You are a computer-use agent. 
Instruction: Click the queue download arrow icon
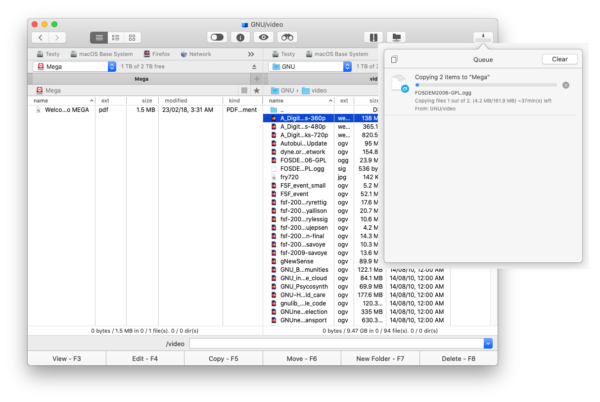485,37
